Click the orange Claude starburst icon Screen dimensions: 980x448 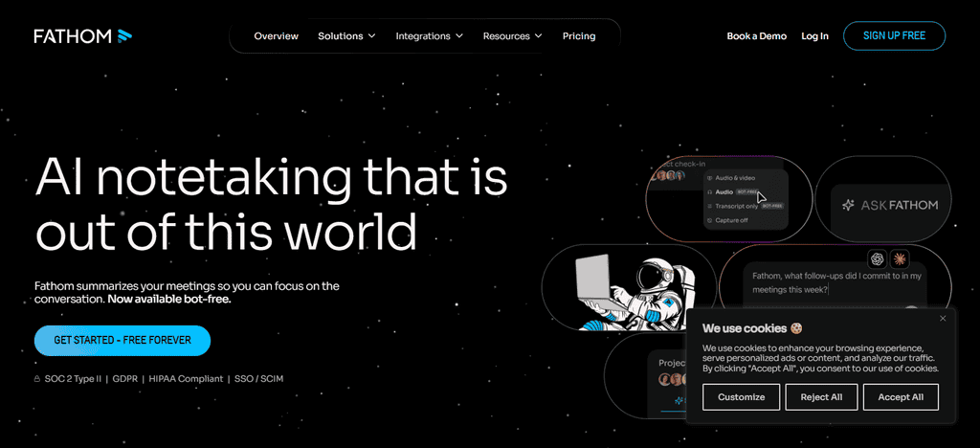tap(900, 258)
